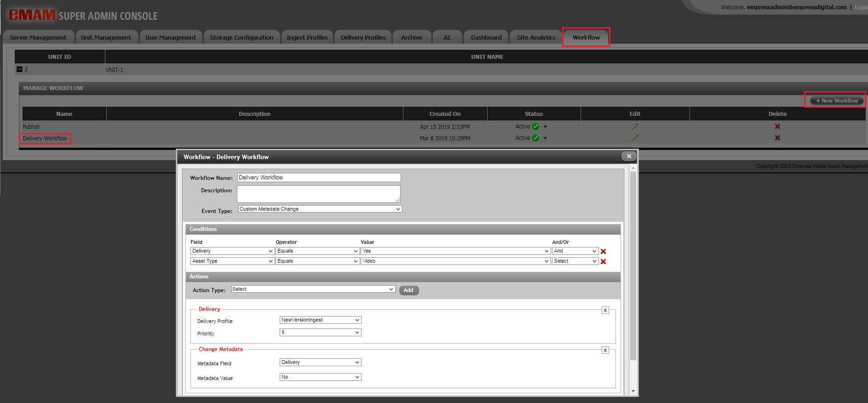Open Field dropdown showing Delivery
This screenshot has width=868, height=403.
tap(232, 251)
